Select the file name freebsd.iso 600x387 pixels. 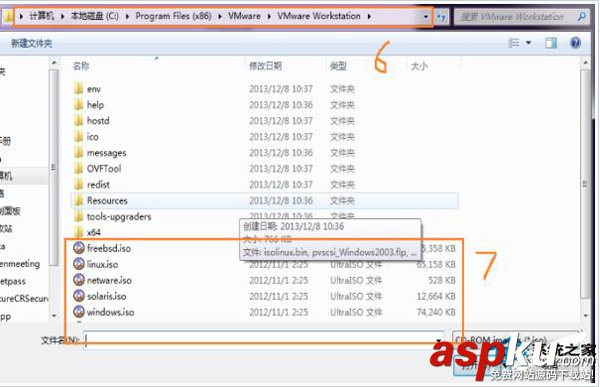[x=109, y=248]
